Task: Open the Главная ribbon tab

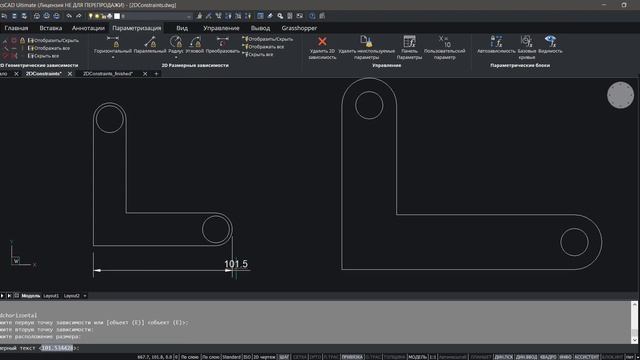Action: click(x=16, y=28)
